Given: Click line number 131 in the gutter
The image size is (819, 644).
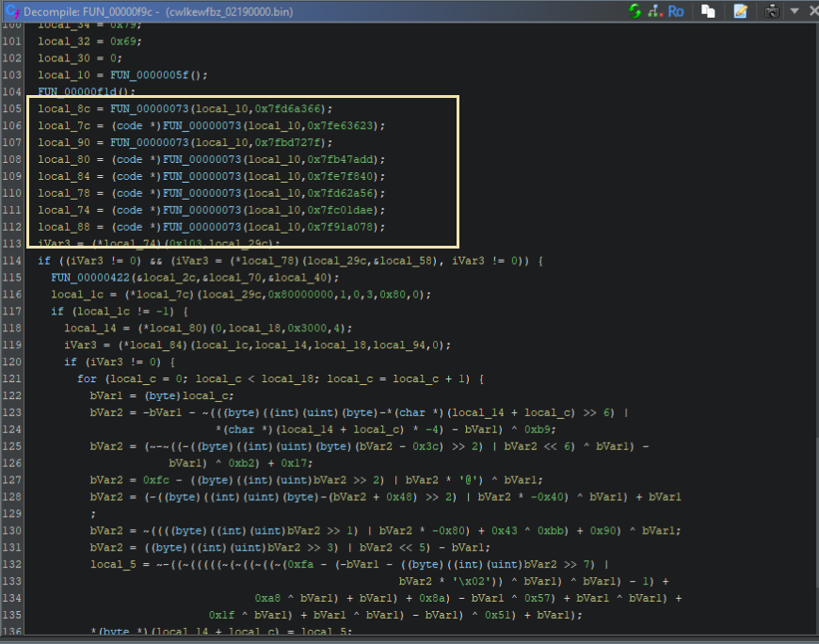Looking at the screenshot, I should click(11, 547).
